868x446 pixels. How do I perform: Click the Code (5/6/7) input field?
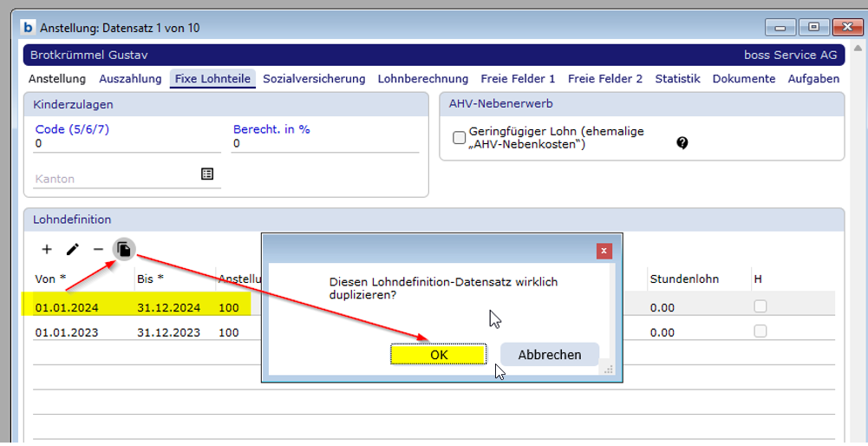pos(127,144)
